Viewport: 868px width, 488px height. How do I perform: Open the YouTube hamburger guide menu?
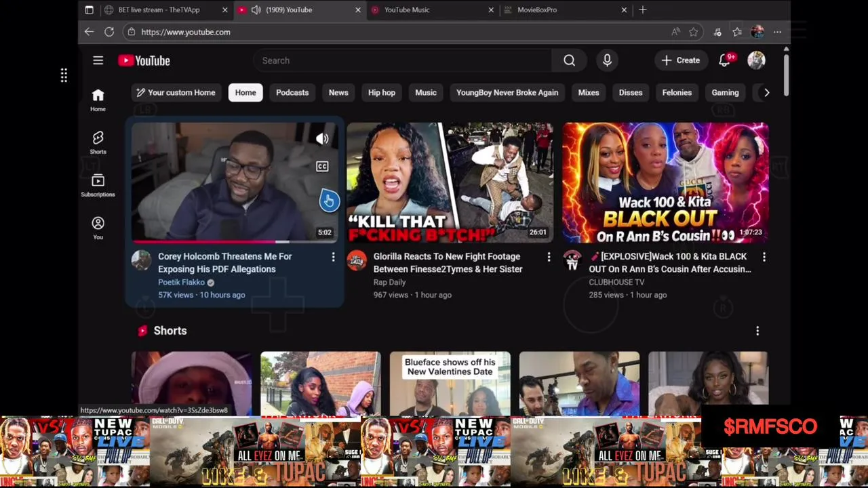pos(98,60)
